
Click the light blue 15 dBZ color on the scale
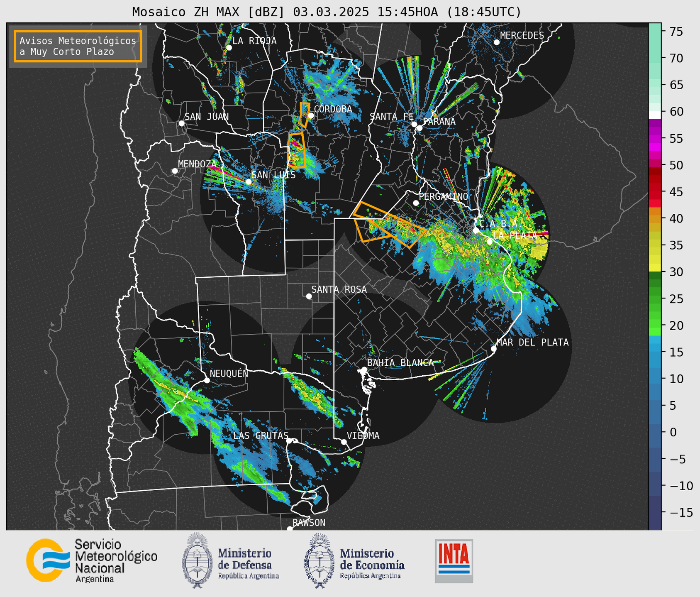655,348
